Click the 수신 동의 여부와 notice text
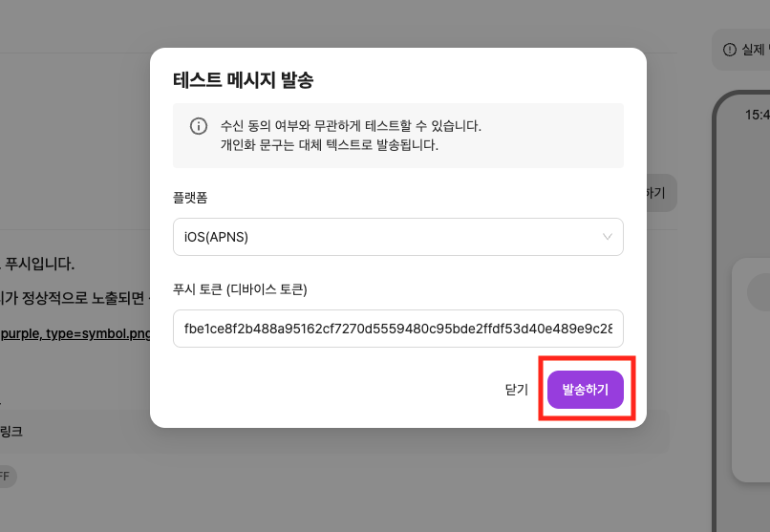Viewport: 770px width, 532px height. (351, 126)
